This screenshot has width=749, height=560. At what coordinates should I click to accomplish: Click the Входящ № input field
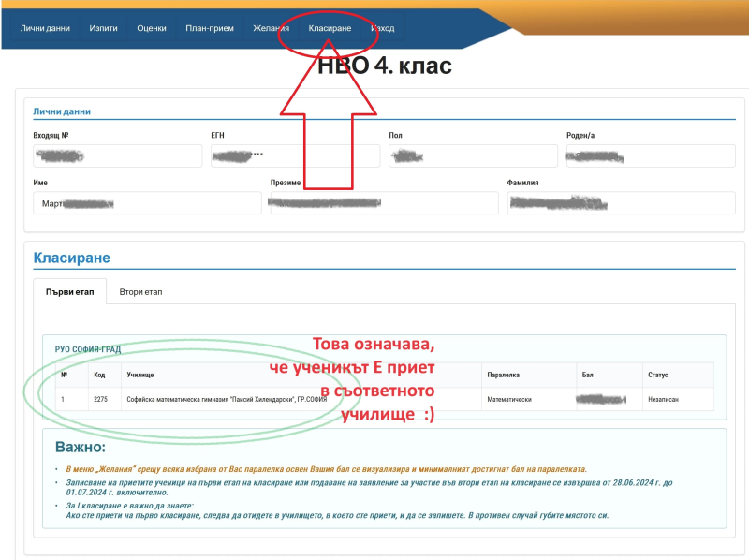pyautogui.click(x=117, y=155)
